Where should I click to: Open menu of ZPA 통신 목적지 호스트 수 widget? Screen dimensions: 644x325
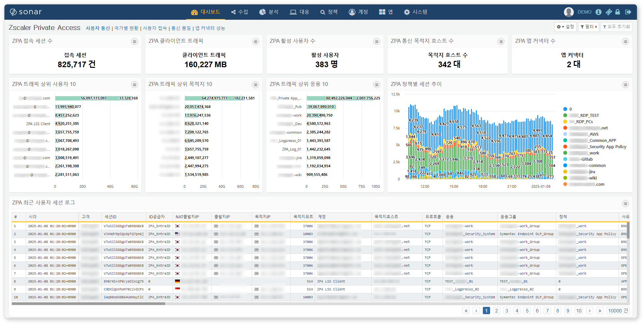[x=501, y=41]
